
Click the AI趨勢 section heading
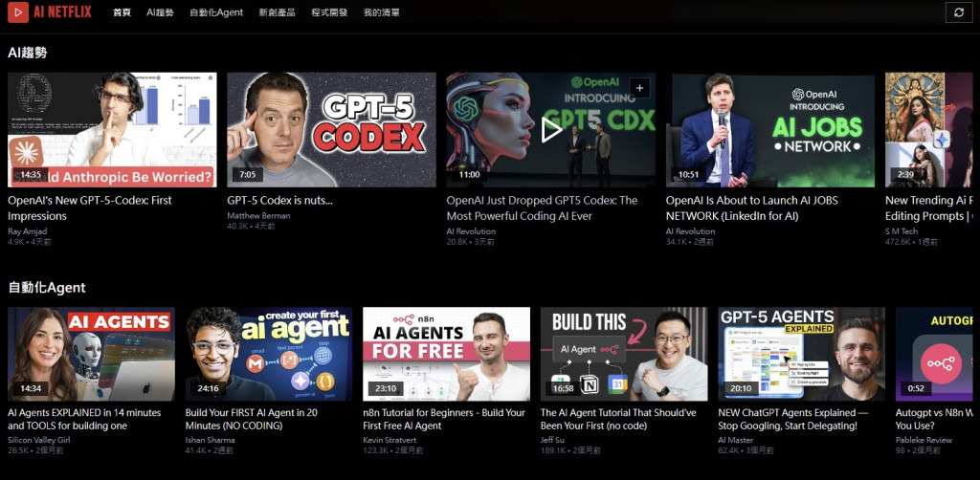click(27, 53)
